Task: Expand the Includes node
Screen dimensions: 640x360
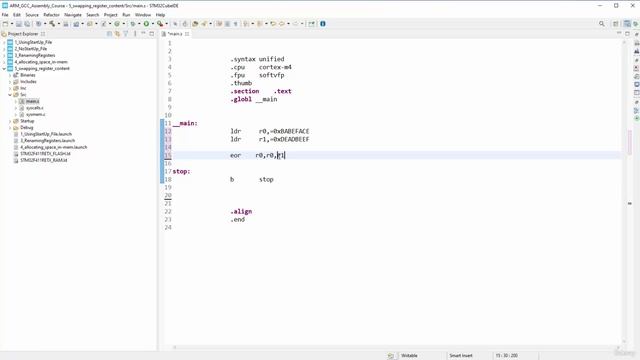Action: coord(10,82)
